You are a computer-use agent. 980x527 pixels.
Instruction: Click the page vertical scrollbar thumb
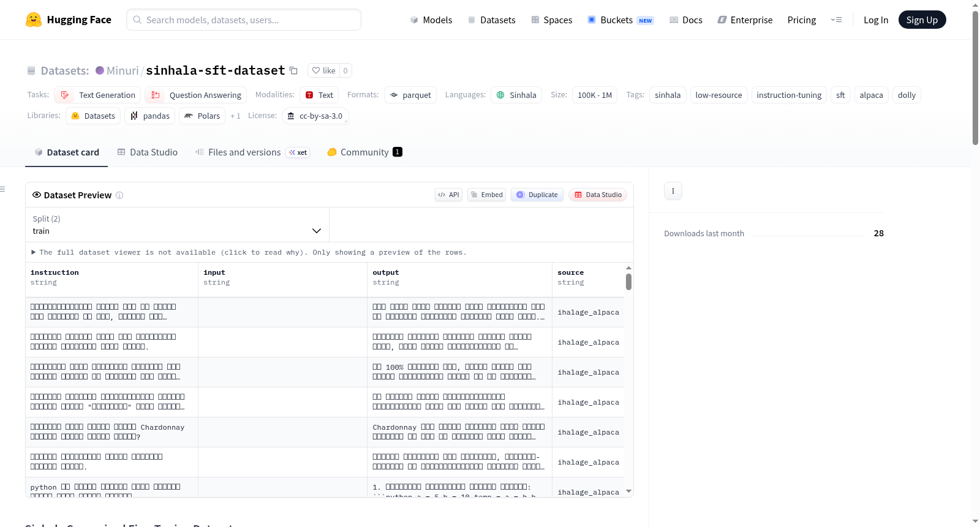(975, 78)
